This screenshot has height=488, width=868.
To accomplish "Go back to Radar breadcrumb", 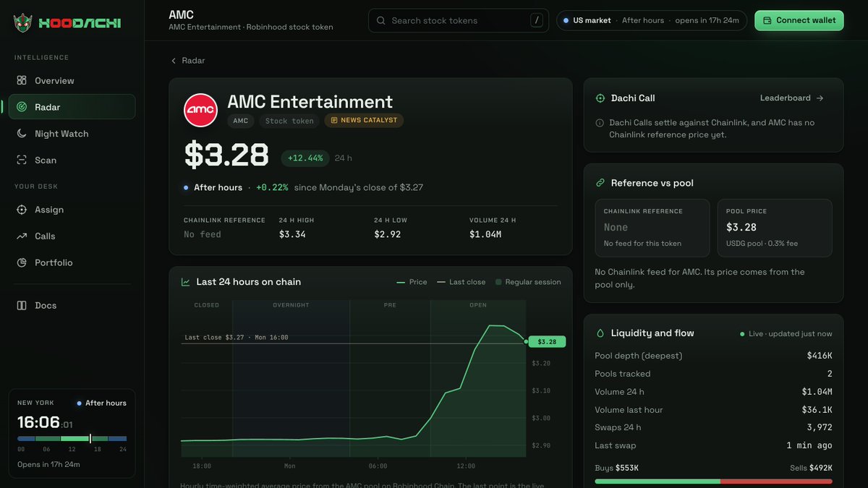I will tap(188, 61).
